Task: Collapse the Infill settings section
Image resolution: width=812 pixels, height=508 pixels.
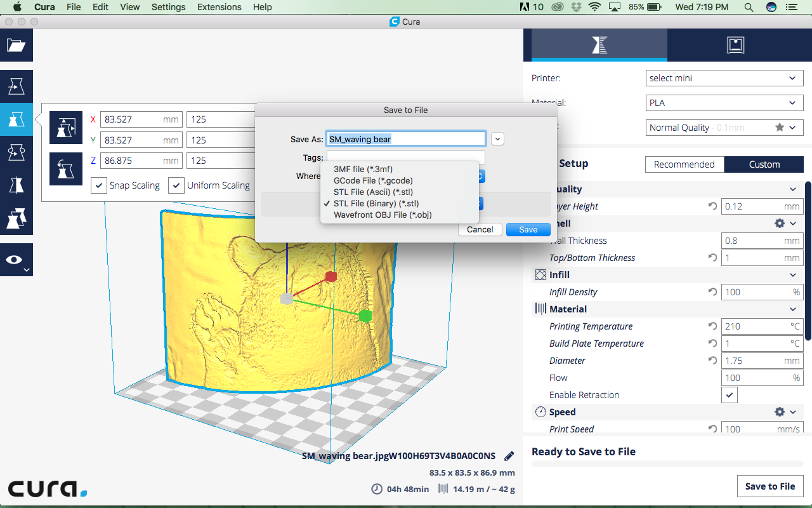Action: (x=792, y=275)
